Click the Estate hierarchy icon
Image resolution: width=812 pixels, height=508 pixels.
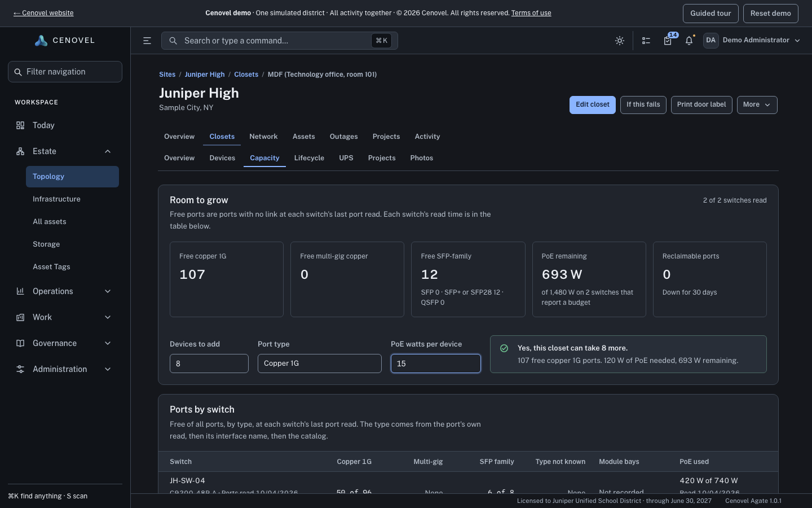20,151
